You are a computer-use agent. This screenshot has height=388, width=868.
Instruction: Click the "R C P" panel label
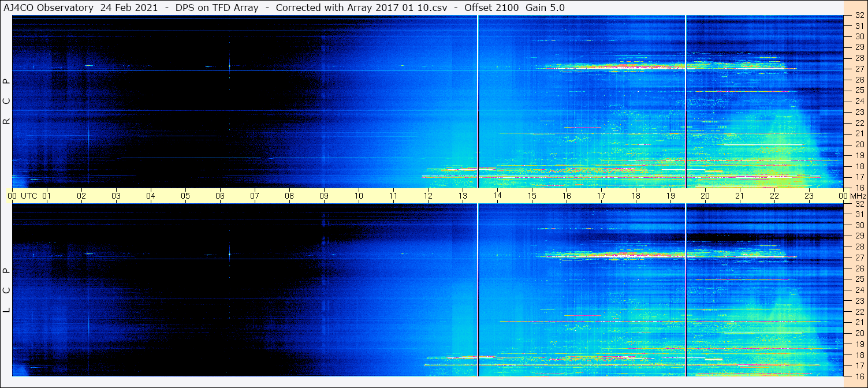click(x=6, y=101)
